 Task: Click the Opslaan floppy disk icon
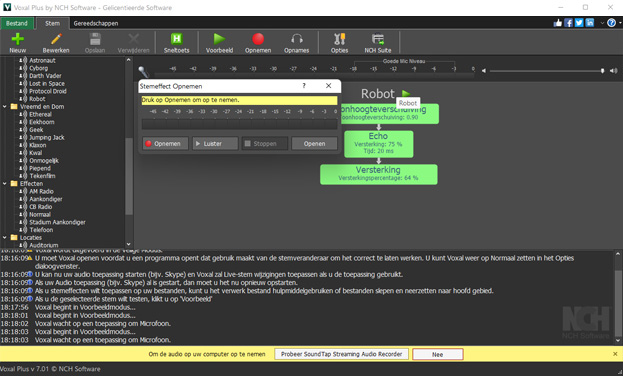pyautogui.click(x=95, y=39)
